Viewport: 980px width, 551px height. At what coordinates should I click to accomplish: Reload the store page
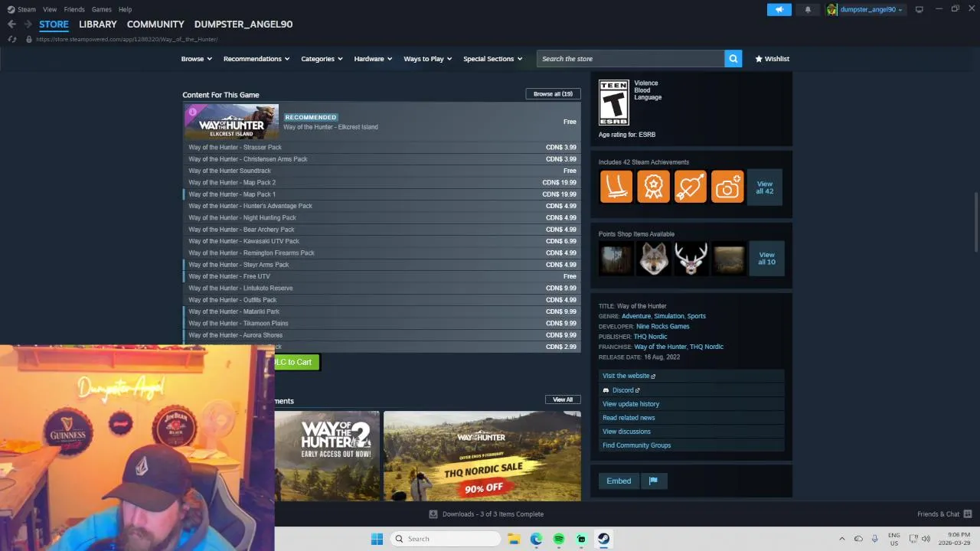pyautogui.click(x=12, y=39)
